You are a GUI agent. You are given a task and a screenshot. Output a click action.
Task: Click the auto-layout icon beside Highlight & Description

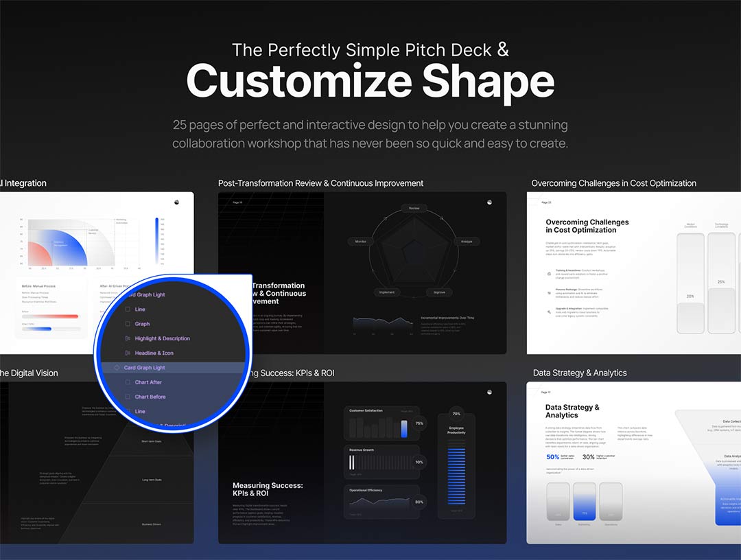(x=128, y=338)
